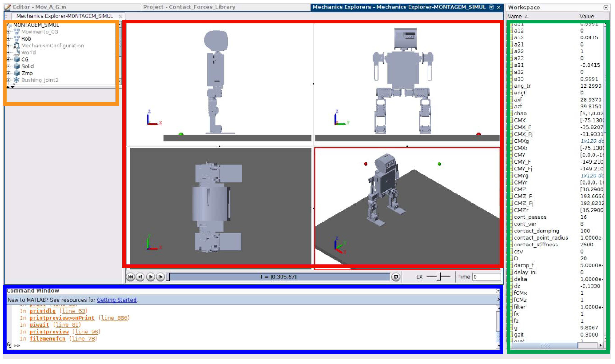Expand the Zmp tree node
Screen dimensions: 615x364
(9, 73)
